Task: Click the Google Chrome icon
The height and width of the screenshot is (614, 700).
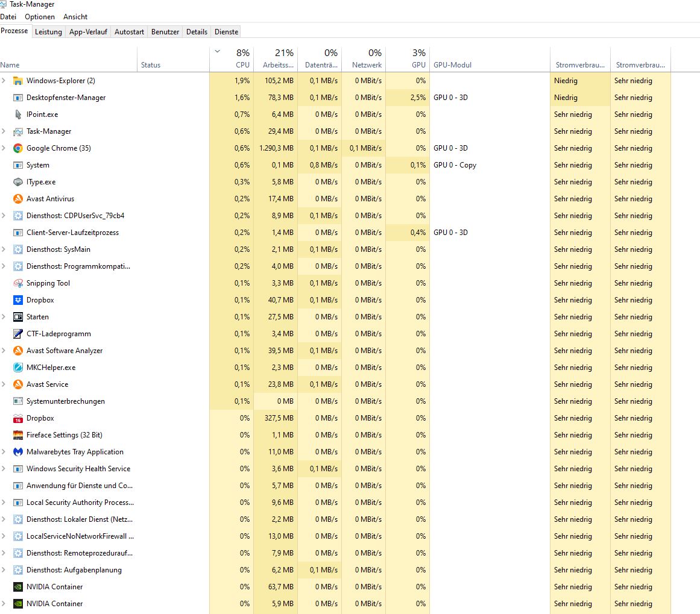Action: pos(18,148)
